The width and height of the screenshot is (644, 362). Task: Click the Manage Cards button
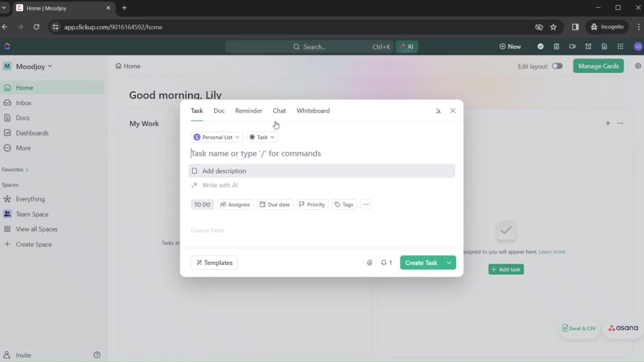click(x=598, y=66)
